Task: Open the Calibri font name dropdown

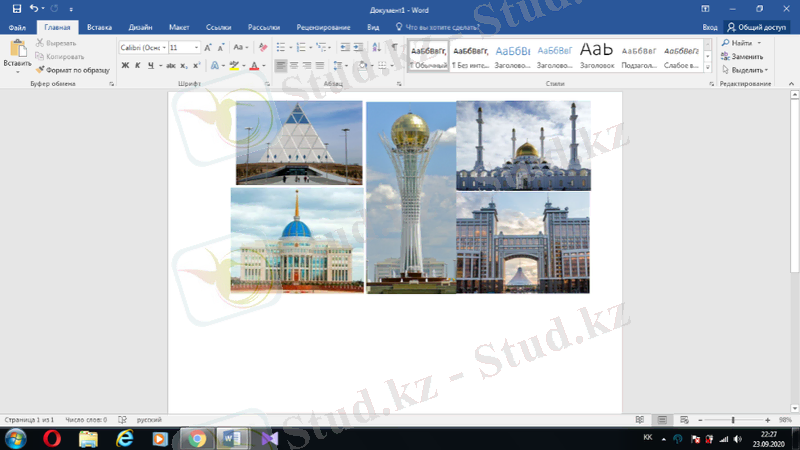Action: (142, 47)
